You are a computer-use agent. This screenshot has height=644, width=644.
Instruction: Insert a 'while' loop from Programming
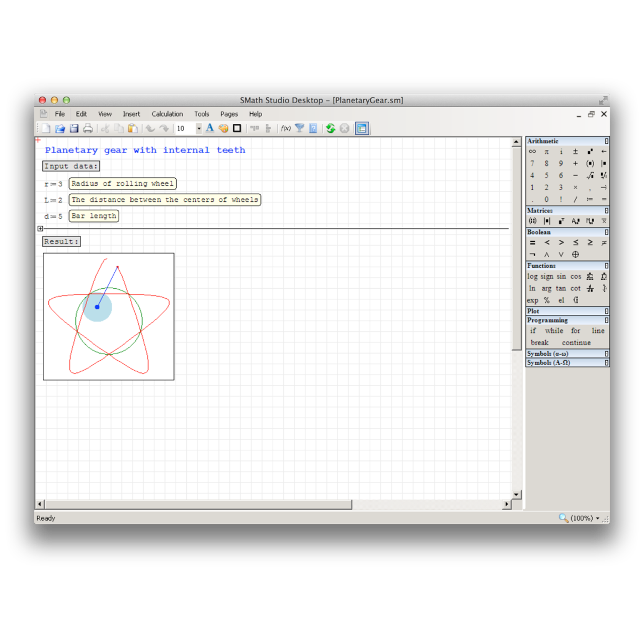point(554,331)
